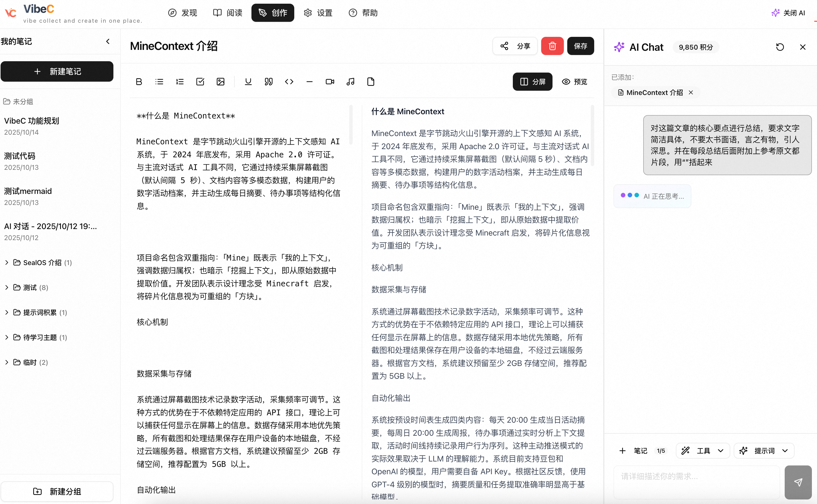817x504 pixels.
Task: Insert an image via toolbar icon
Action: [220, 82]
